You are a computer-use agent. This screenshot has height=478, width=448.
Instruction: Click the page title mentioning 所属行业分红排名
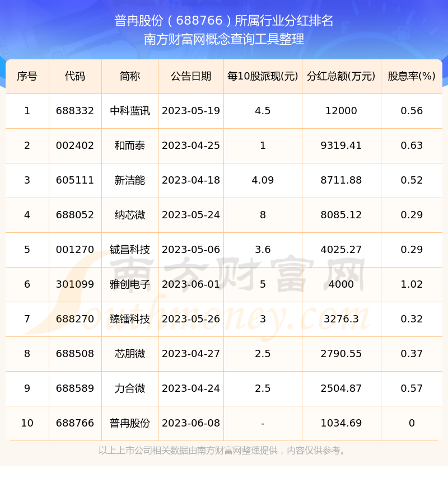[224, 21]
